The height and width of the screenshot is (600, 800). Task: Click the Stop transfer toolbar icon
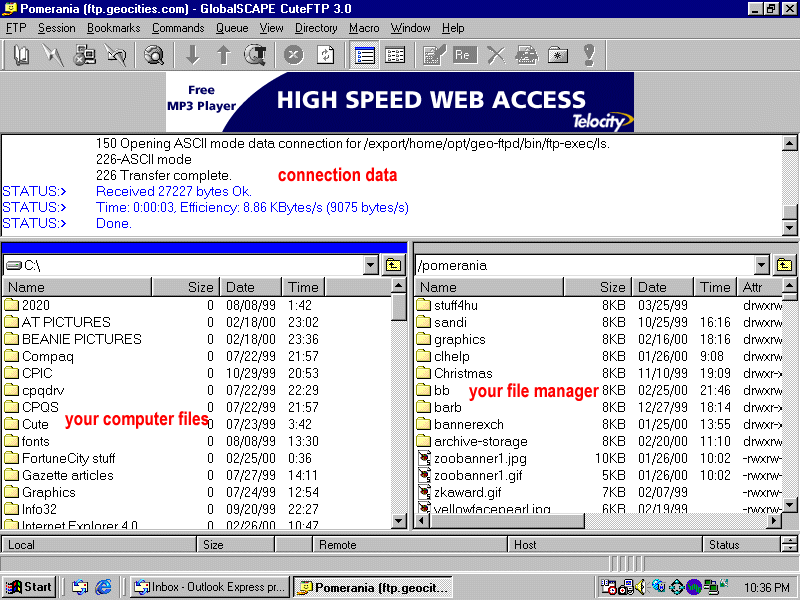pos(293,56)
